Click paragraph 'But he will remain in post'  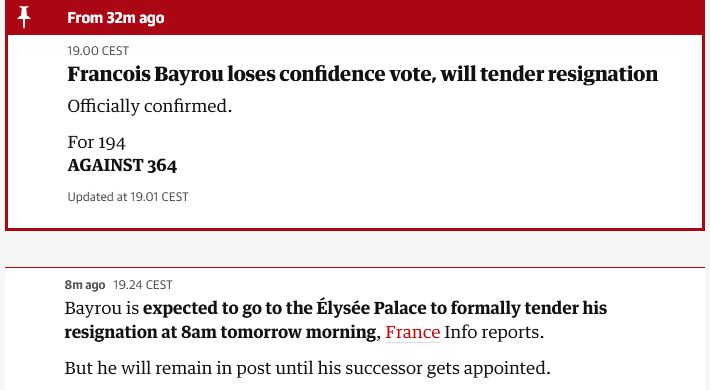click(307, 368)
